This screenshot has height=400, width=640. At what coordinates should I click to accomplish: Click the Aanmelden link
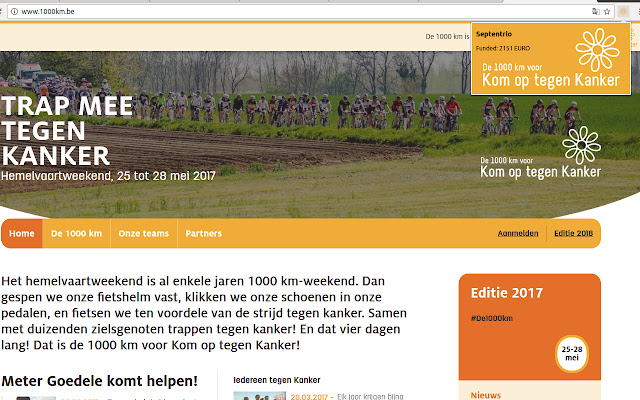pos(518,233)
